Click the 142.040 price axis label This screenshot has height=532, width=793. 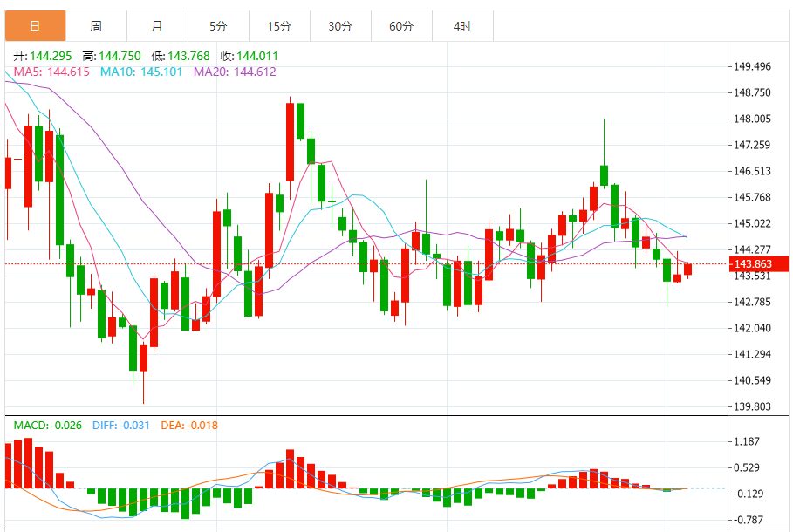coord(753,328)
